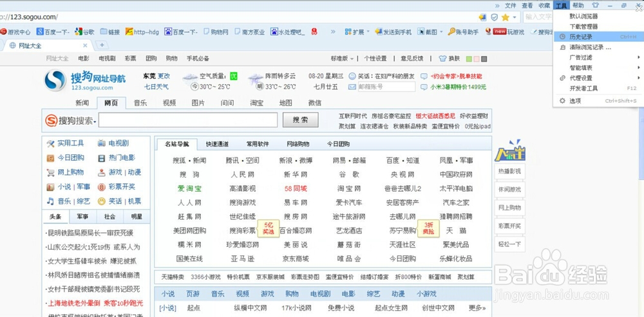The image size is (644, 317).
Task: Choose 下载管理器 in the menu
Action: 598,26
